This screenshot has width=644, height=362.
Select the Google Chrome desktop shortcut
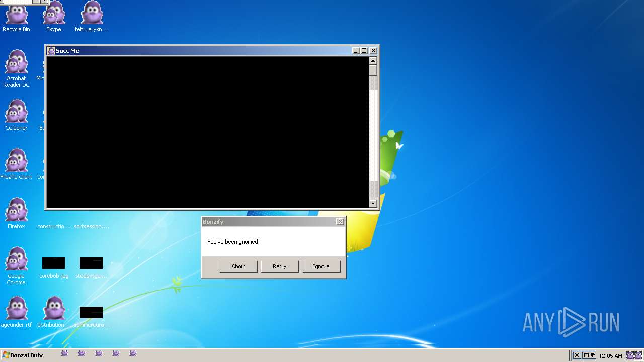pyautogui.click(x=16, y=266)
